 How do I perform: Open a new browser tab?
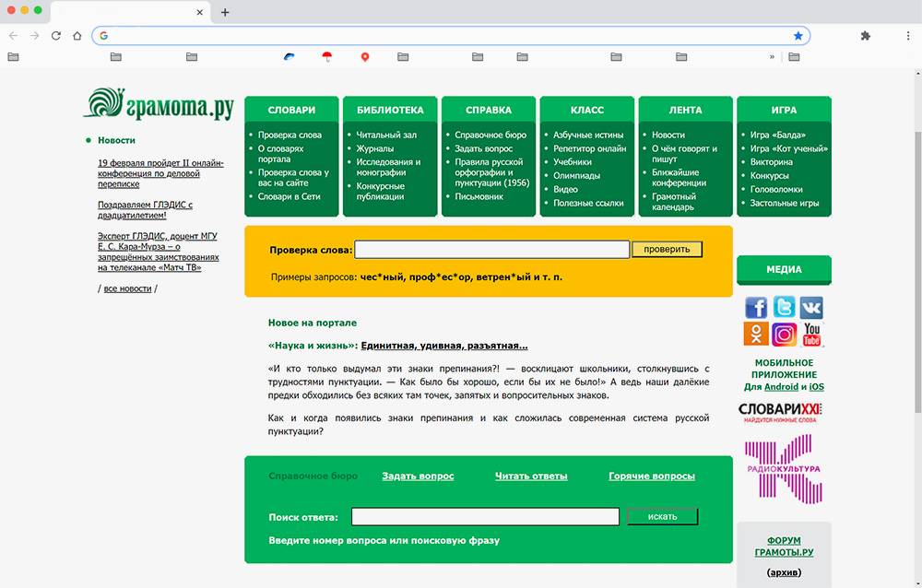click(x=225, y=12)
